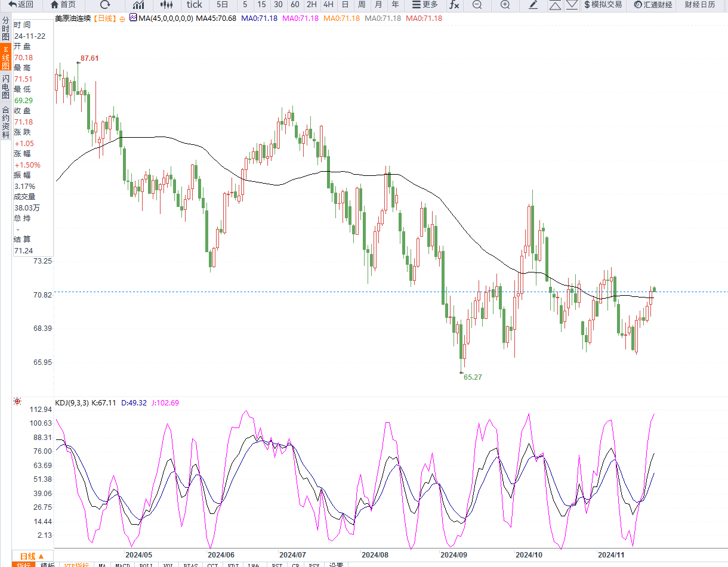Image resolution: width=728 pixels, height=567 pixels.
Task: Click the 成交量 value 38.03万
Action: pyautogui.click(x=27, y=207)
